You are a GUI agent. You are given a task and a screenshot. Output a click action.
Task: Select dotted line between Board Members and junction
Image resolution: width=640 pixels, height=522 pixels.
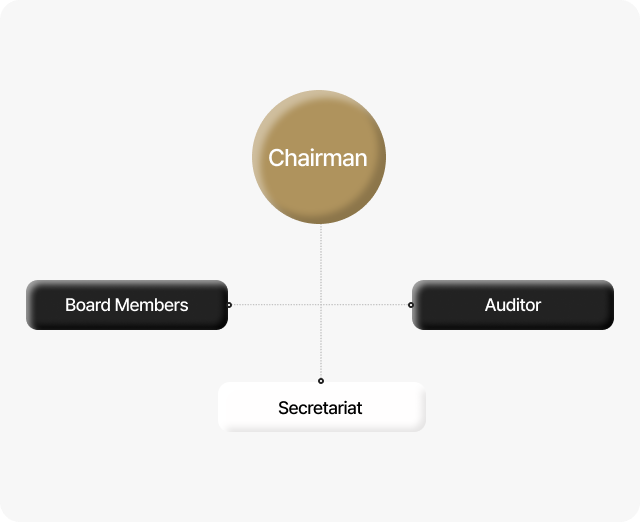pyautogui.click(x=275, y=305)
